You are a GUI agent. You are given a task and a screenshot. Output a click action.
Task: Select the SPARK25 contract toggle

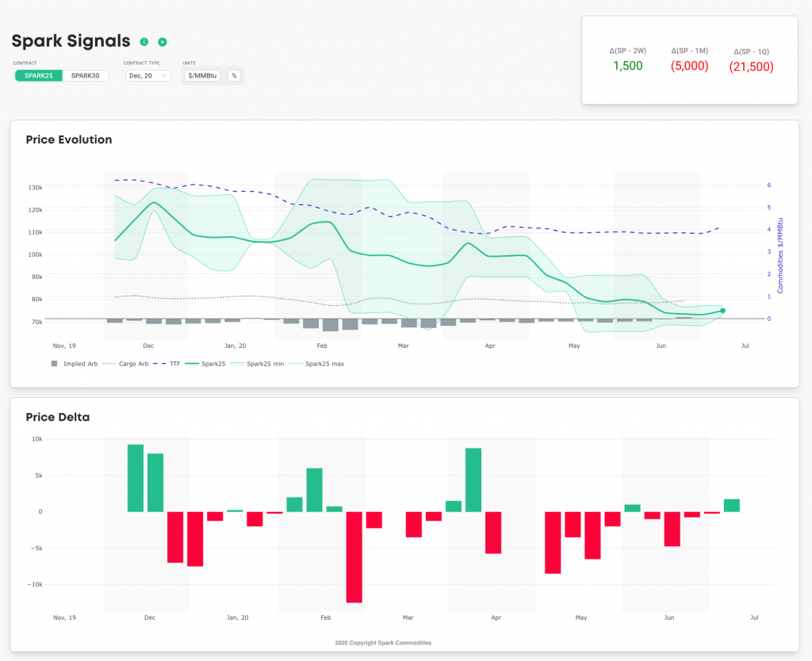click(38, 75)
